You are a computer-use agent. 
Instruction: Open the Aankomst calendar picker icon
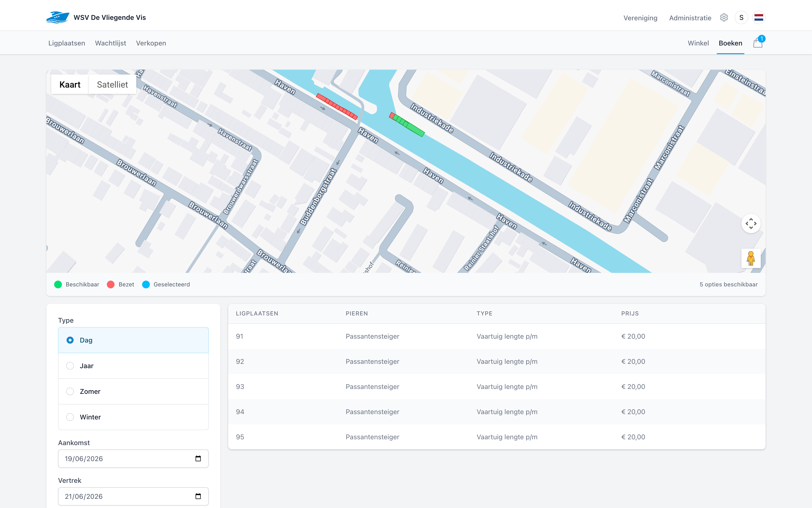(198, 459)
